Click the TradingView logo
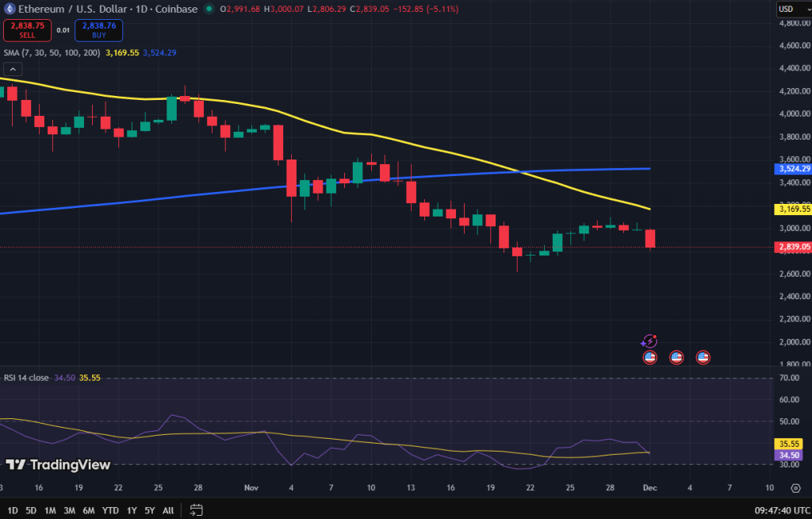Screen dimensions: 812x519 tap(58, 464)
